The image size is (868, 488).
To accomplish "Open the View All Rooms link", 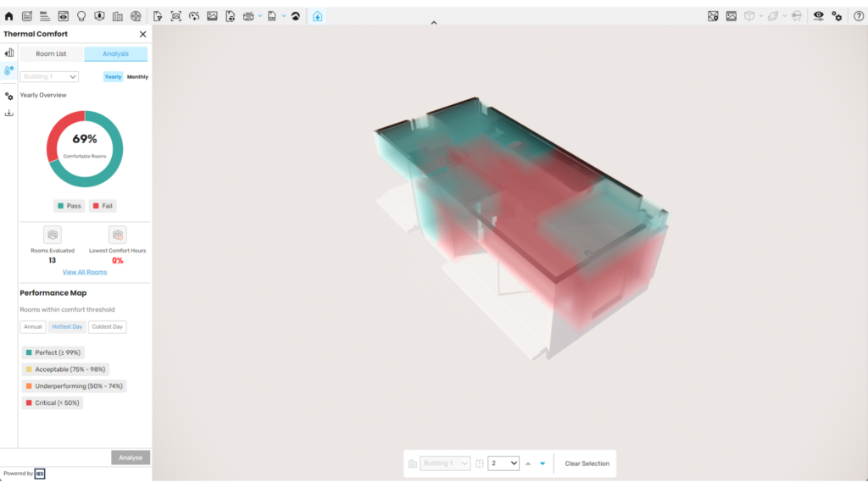I will 85,272.
